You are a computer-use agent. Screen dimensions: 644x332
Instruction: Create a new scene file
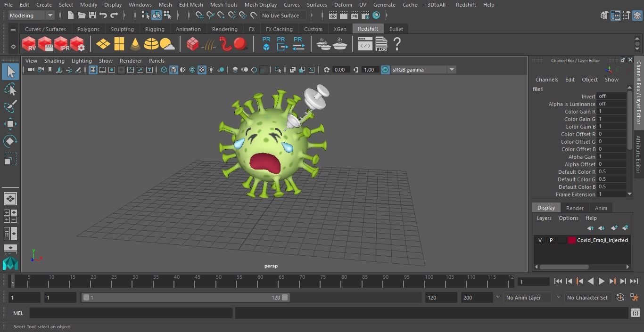(70, 16)
